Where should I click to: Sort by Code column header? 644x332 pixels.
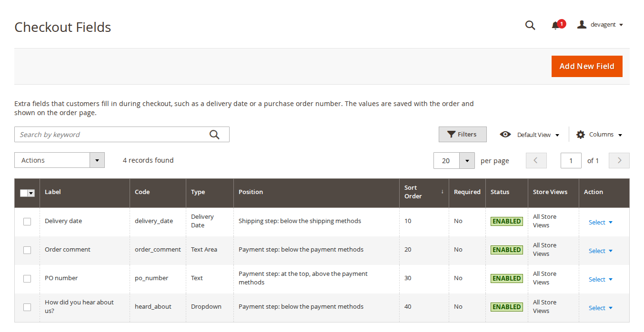(158, 192)
